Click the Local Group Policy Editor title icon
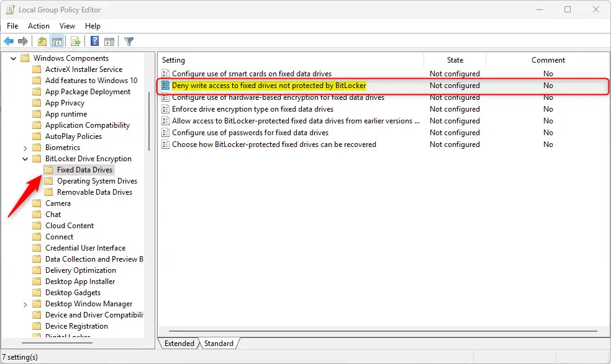Screen dimensions: 611x364 coord(10,10)
